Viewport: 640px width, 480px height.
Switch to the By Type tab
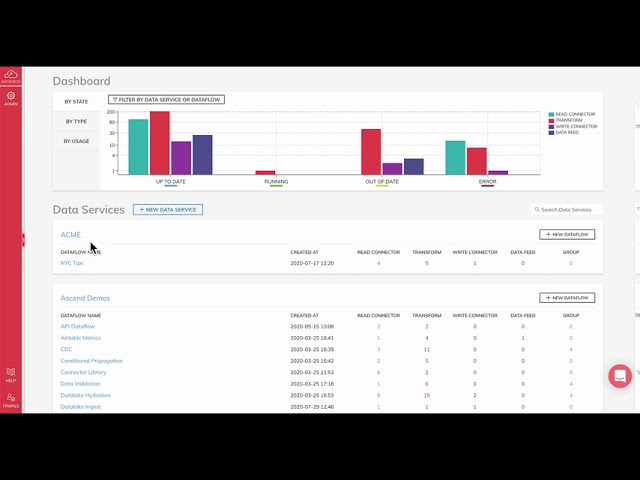pyautogui.click(x=76, y=121)
